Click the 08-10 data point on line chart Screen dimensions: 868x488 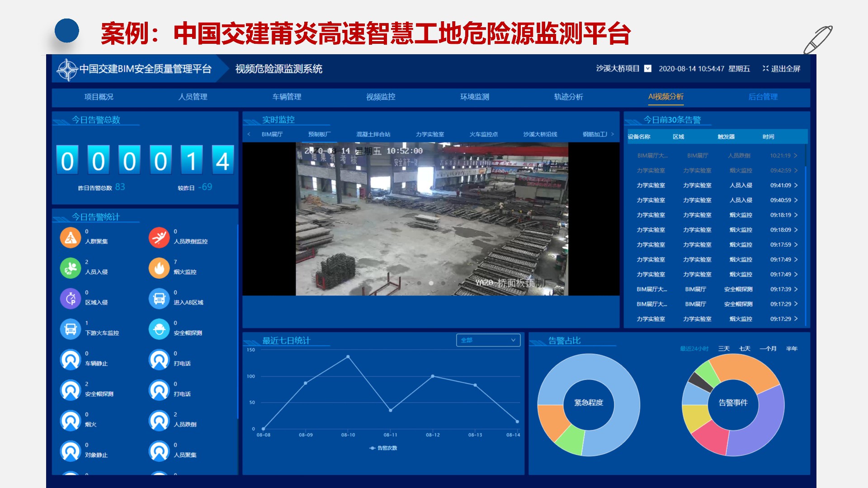point(348,357)
